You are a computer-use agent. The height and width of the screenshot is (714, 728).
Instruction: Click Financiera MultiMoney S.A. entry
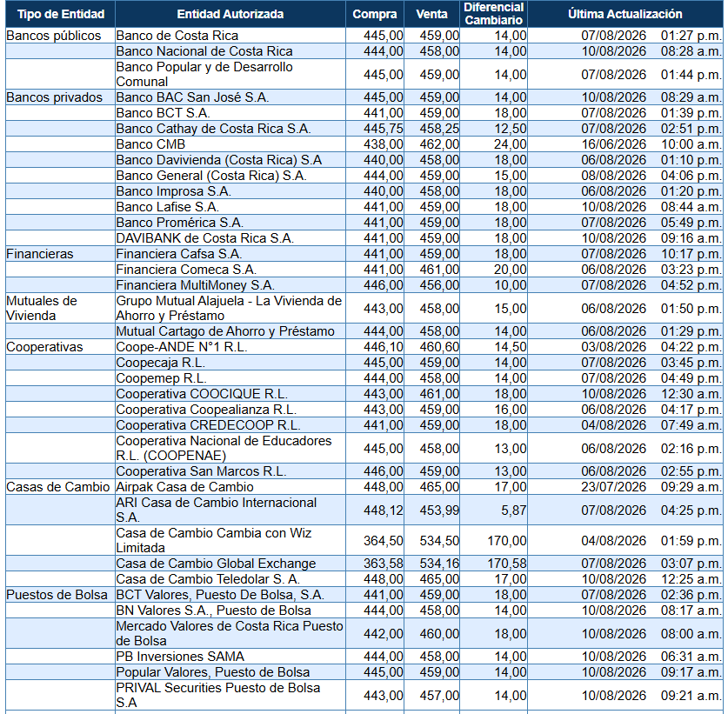[x=196, y=285]
